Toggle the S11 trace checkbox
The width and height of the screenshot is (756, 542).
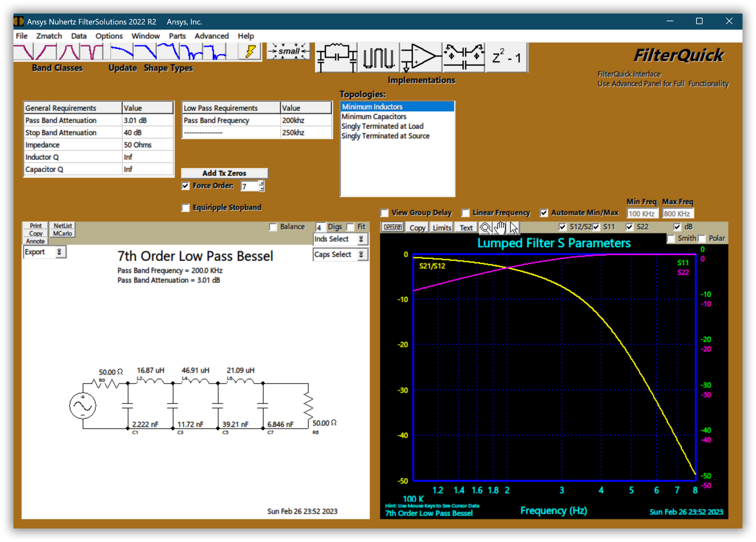[596, 227]
